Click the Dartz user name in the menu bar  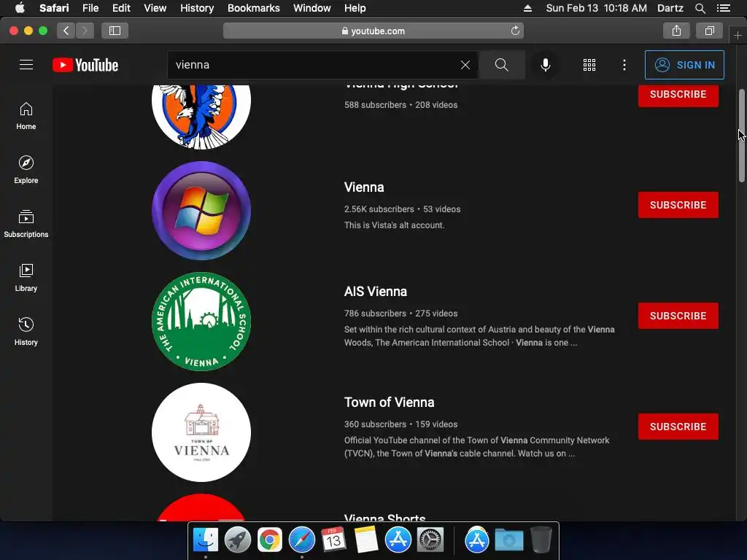[x=670, y=8]
